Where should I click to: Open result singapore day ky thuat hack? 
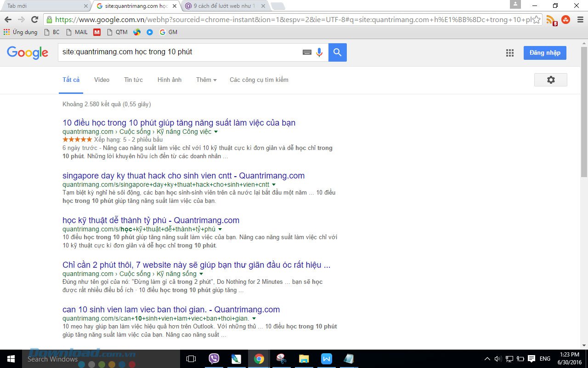click(x=184, y=176)
